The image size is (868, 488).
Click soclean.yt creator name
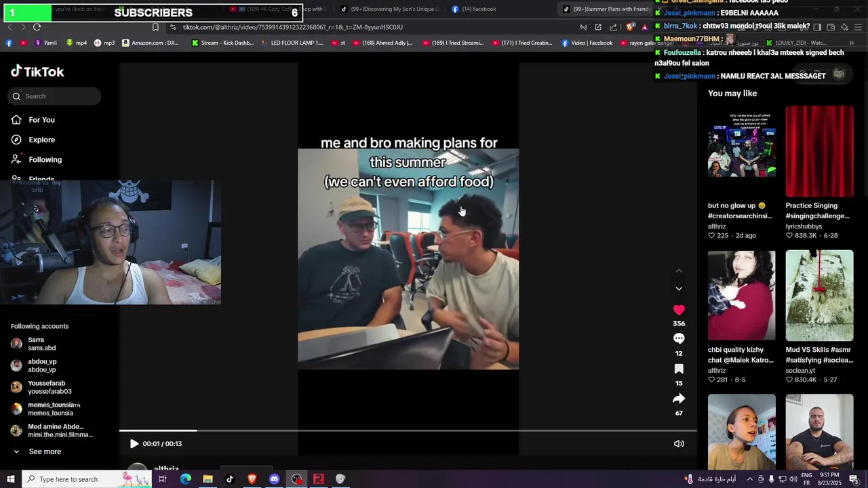[800, 371]
